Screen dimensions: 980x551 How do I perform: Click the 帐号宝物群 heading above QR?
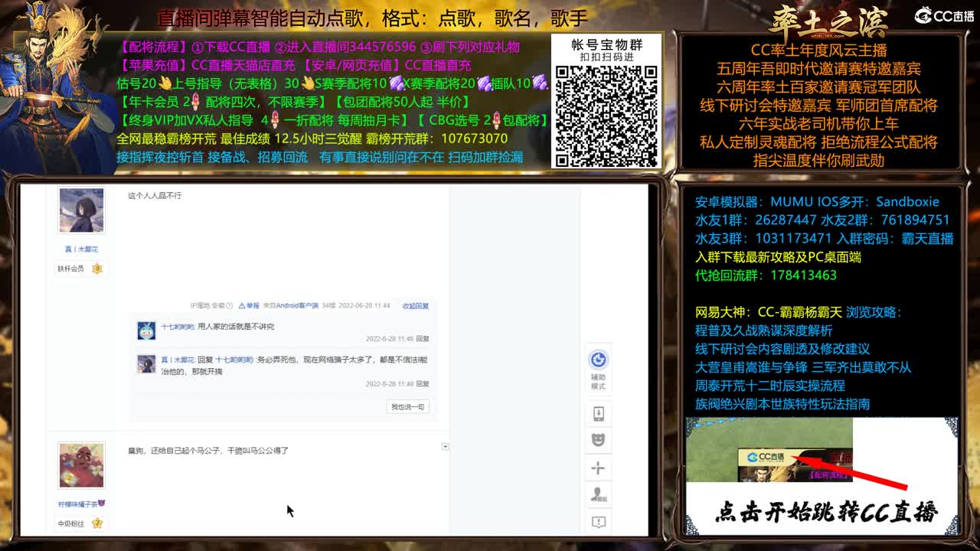click(x=607, y=45)
